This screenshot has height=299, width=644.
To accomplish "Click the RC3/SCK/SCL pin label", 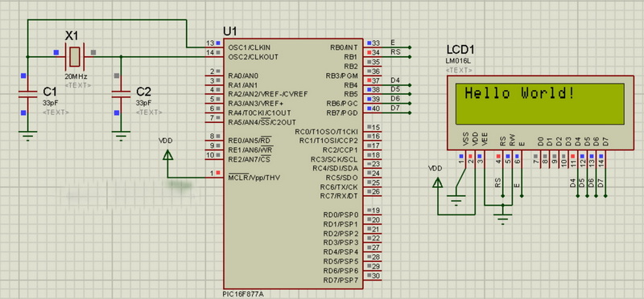I will (x=334, y=159).
